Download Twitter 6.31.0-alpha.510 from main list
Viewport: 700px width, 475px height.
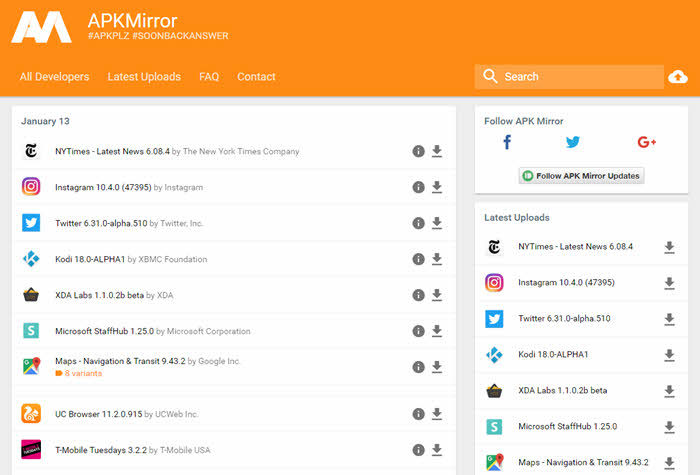tap(437, 223)
